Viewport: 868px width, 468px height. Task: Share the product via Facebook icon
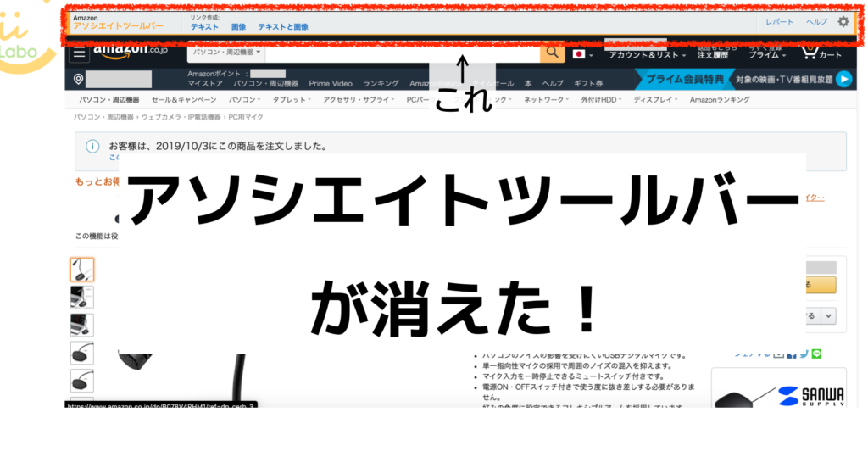pos(792,354)
